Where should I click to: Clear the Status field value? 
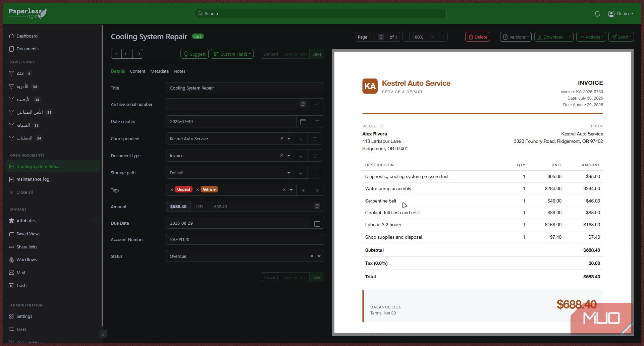tap(312, 256)
